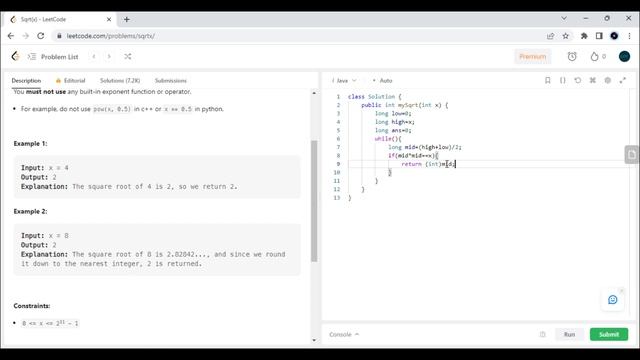Click browser forward button

25,36
